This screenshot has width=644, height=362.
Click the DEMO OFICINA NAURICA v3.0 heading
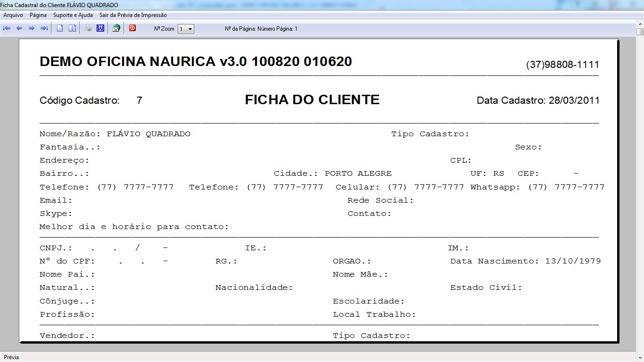(x=196, y=61)
